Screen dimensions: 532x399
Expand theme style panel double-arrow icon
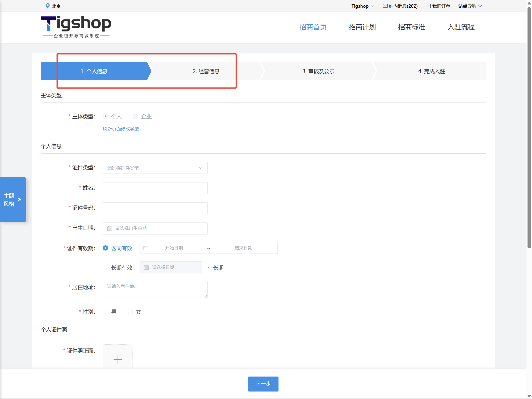[x=19, y=200]
